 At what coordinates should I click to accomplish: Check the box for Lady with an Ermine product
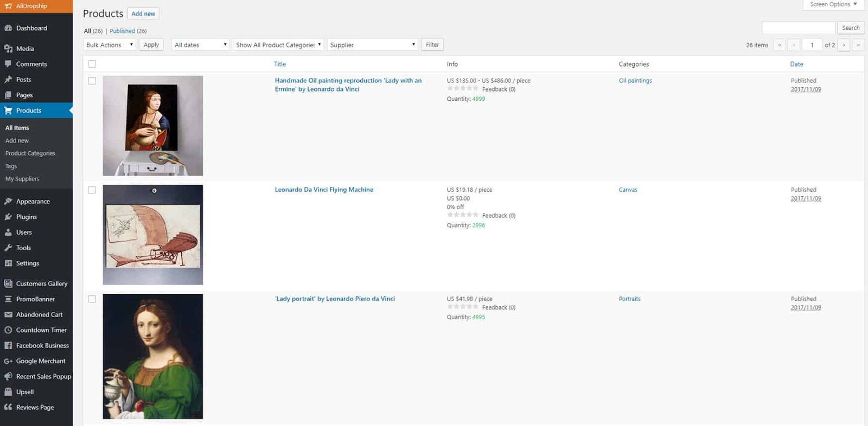(92, 81)
